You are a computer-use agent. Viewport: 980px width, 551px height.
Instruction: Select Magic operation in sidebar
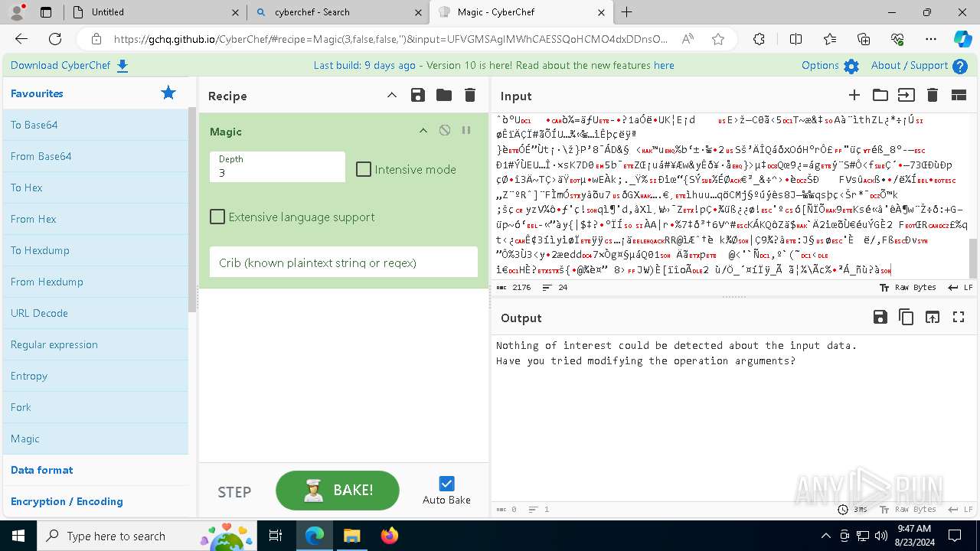(x=96, y=439)
